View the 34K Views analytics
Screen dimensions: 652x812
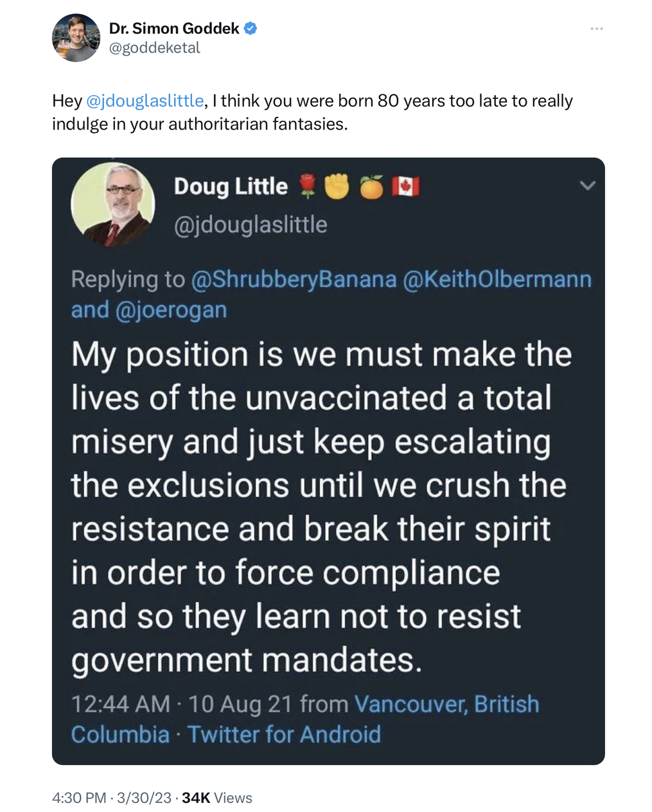[x=217, y=798]
